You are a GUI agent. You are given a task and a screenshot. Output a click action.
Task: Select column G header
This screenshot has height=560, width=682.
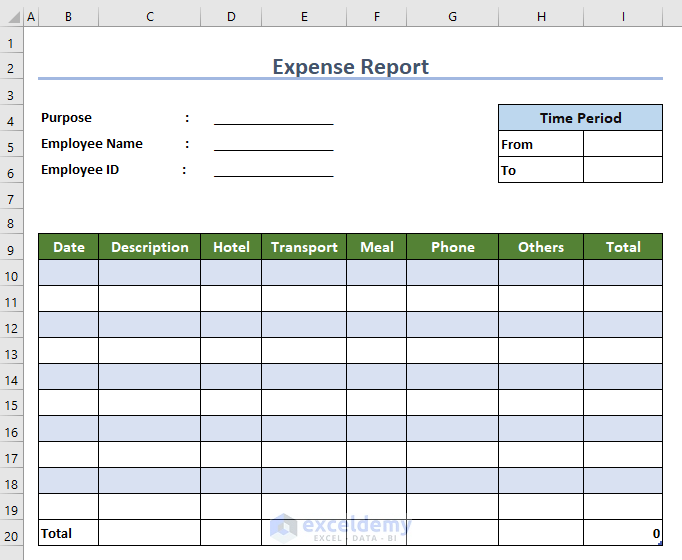coord(452,17)
